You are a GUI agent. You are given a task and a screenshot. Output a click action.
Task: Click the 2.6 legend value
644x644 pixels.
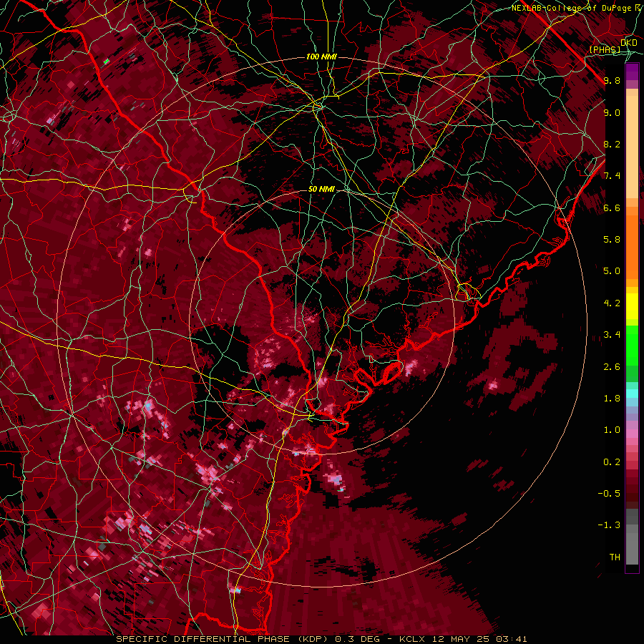[x=612, y=367]
